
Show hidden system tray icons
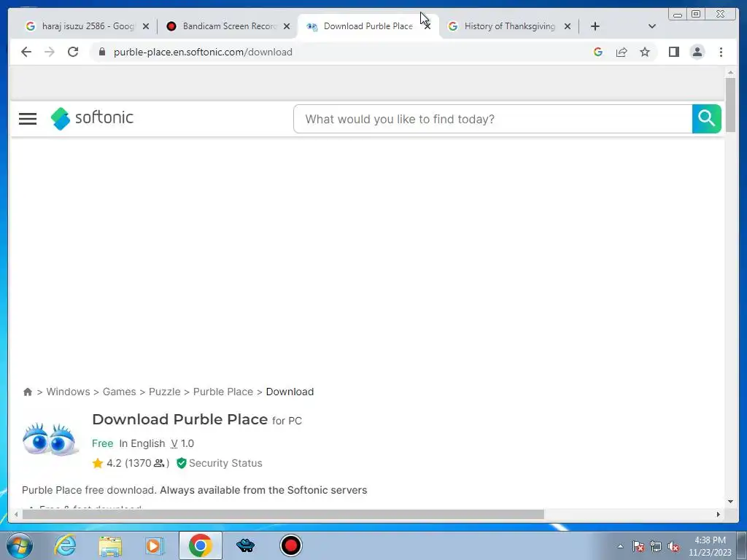620,546
